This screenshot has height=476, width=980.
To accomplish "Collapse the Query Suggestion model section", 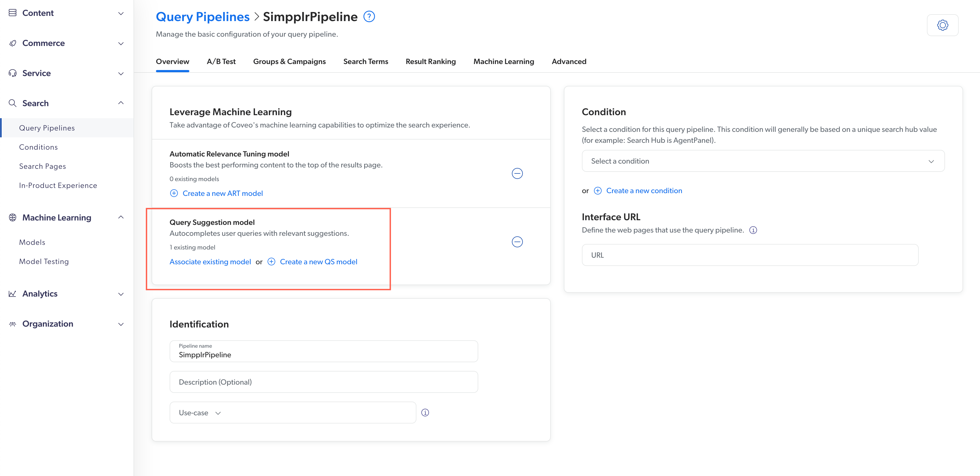I will coord(517,242).
